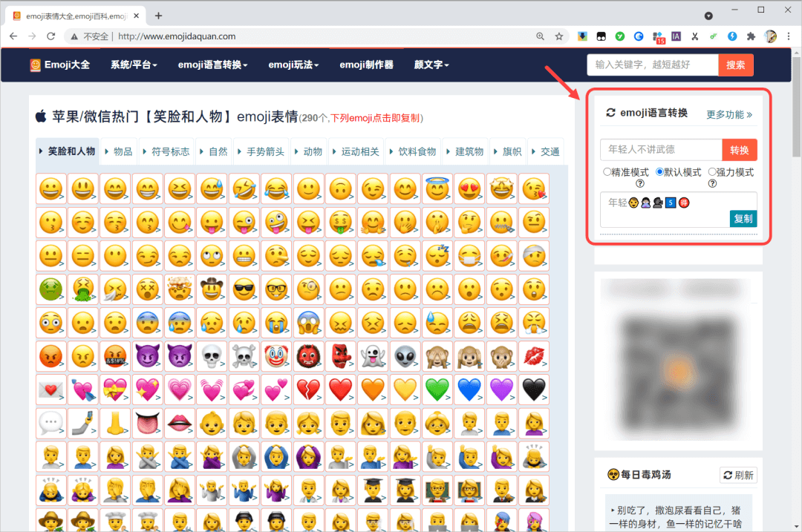The height and width of the screenshot is (532, 802).
Task: Click the exploding head emoji
Action: coord(180,289)
